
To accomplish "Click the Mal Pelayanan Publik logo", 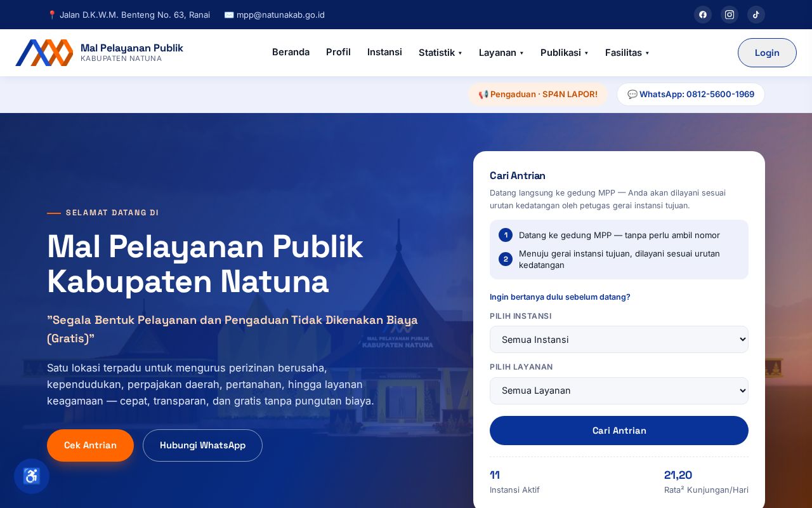I will [x=100, y=53].
